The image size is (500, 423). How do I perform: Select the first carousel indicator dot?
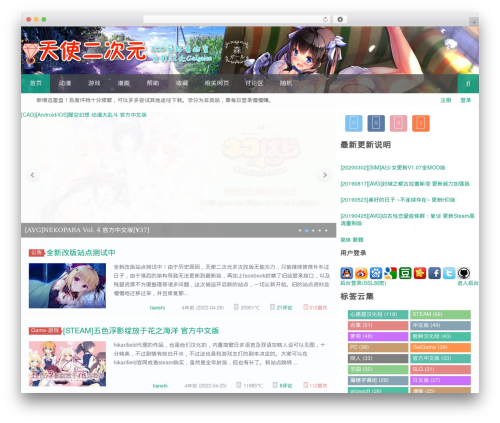tap(300, 230)
